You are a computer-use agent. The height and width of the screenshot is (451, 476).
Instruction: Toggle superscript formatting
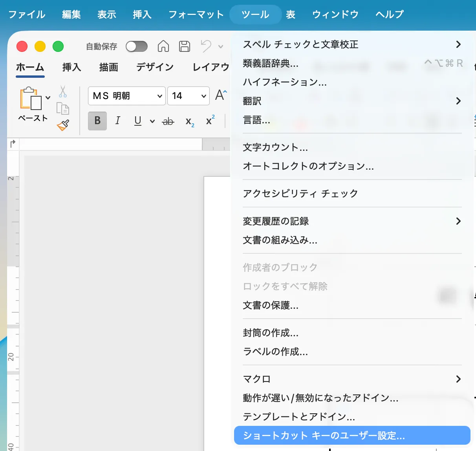point(209,121)
